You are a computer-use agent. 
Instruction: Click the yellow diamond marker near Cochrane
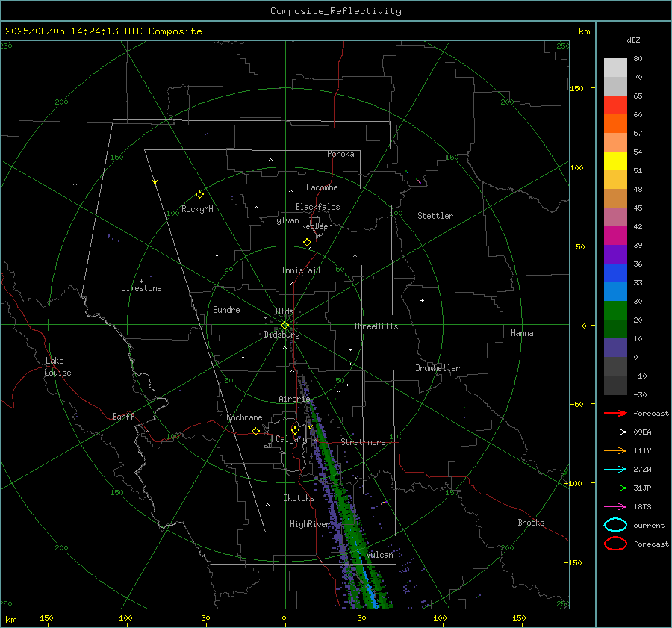pos(255,431)
